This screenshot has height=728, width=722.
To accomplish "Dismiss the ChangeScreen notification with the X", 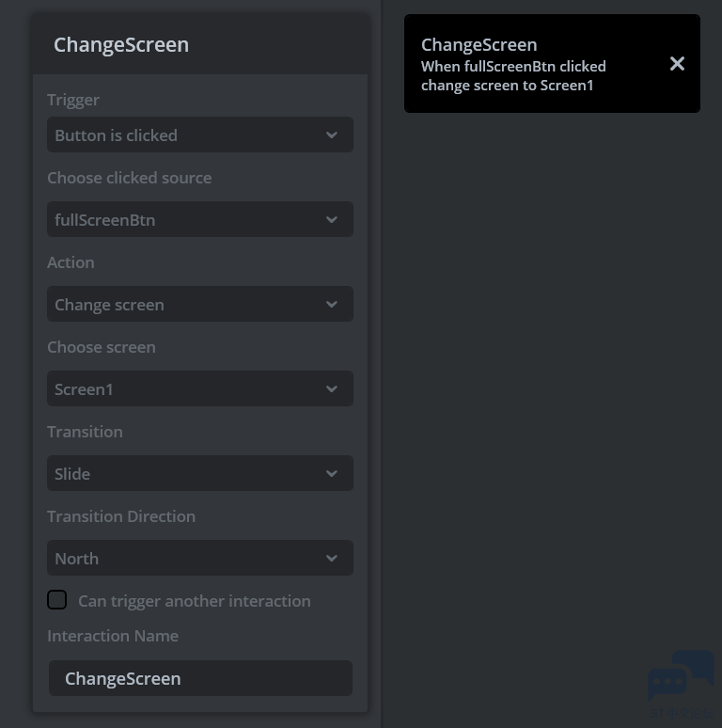I will click(x=677, y=64).
